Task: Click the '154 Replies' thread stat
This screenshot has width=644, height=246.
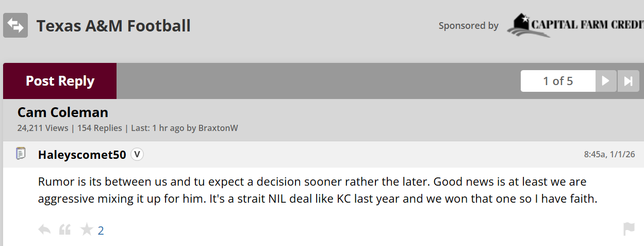Action: 100,128
